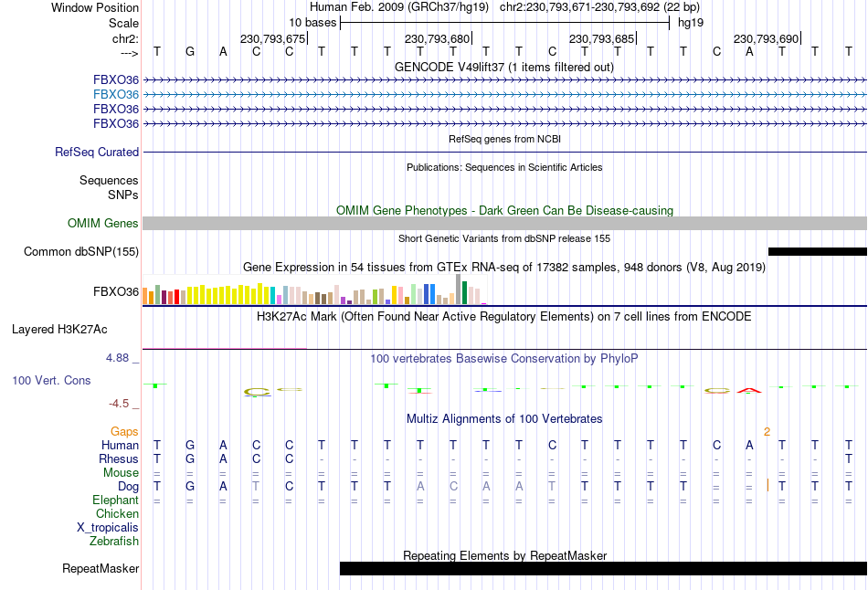Click the light-blue FBXO36 transcript label

(116, 95)
